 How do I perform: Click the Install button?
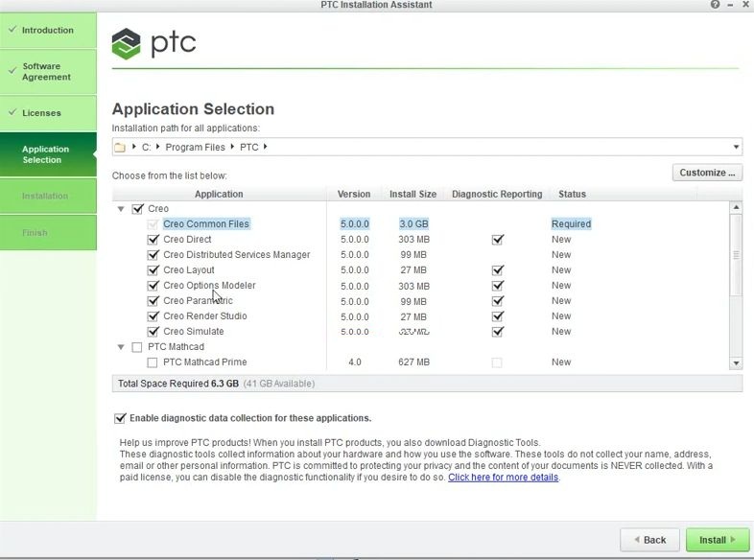coord(717,540)
